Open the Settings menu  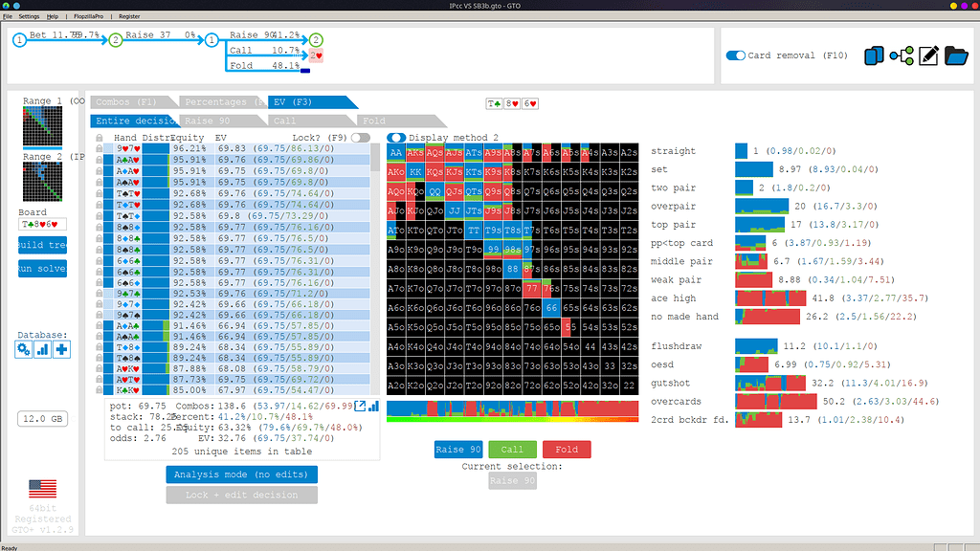29,16
